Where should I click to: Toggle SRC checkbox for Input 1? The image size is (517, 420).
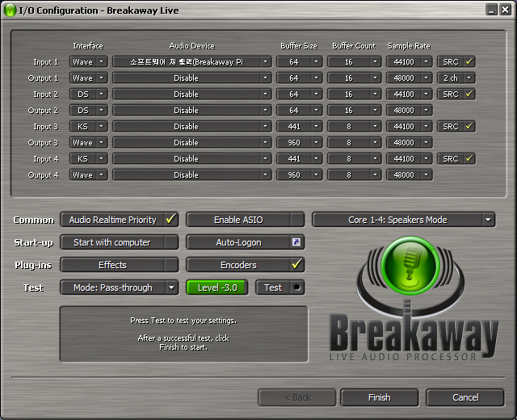point(456,61)
